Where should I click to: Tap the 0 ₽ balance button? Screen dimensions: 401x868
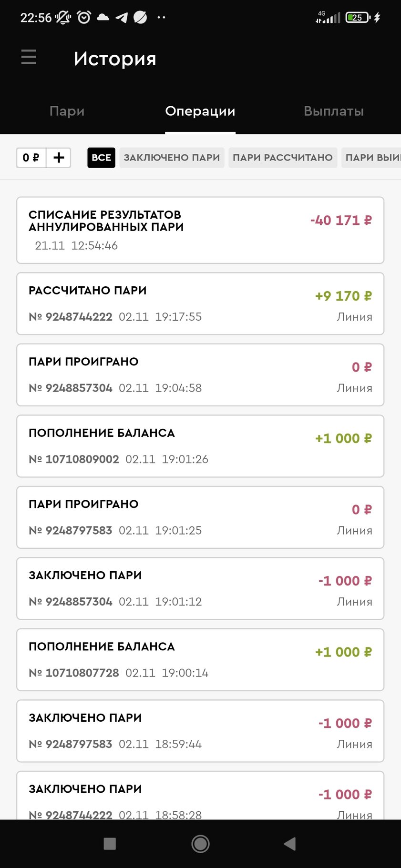(x=31, y=158)
